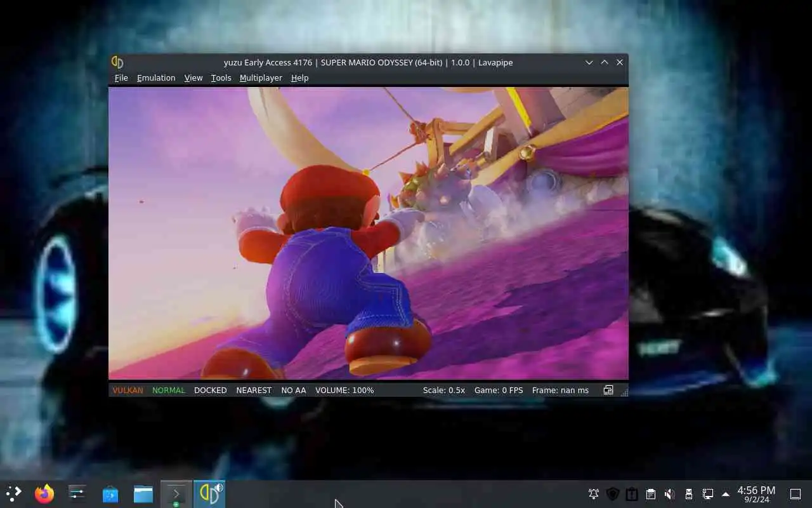Open the Multiplayer menu
Image resolution: width=812 pixels, height=508 pixels.
point(261,77)
